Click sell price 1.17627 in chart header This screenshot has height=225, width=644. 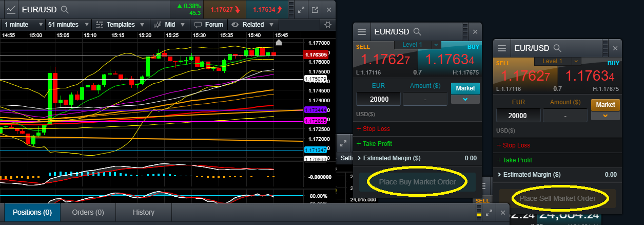coord(225,9)
